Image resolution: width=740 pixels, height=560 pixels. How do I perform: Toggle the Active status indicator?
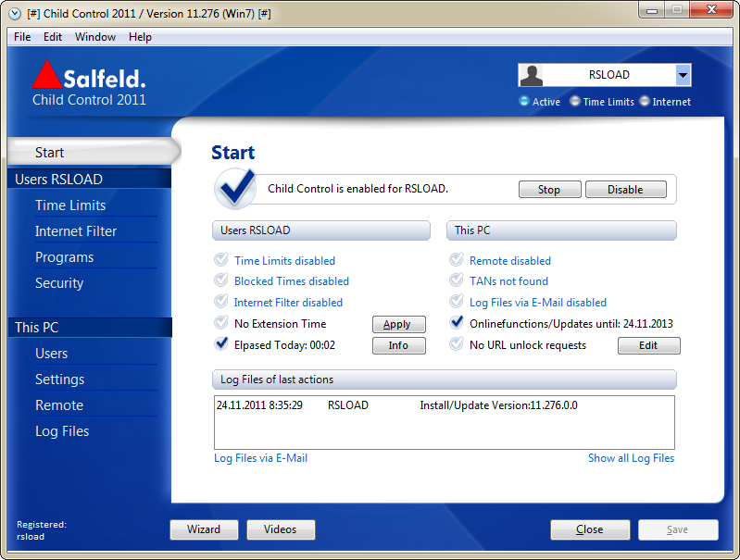[x=524, y=102]
